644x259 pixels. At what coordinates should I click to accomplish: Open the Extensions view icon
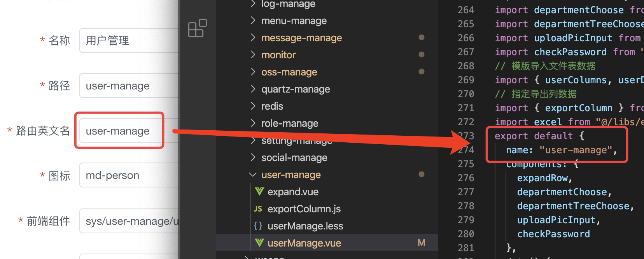pyautogui.click(x=197, y=28)
